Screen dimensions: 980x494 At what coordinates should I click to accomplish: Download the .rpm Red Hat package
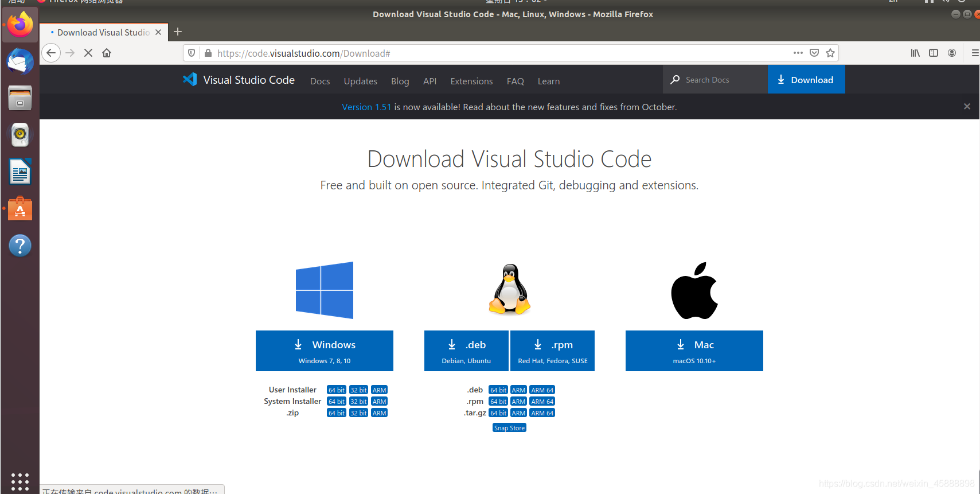[552, 351]
